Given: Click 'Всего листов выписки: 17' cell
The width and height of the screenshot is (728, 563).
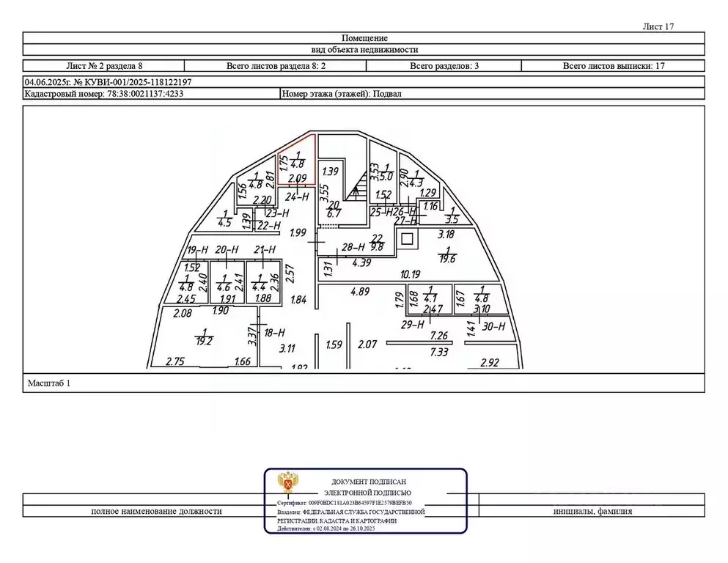Looking at the screenshot, I should (x=613, y=66).
